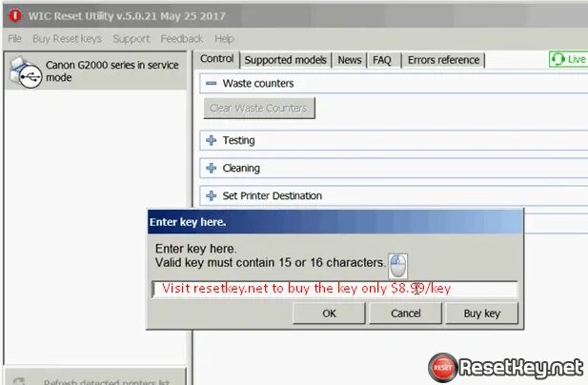Screen dimensions: 588x385
Task: Focus the reset key input field
Action: click(x=335, y=290)
